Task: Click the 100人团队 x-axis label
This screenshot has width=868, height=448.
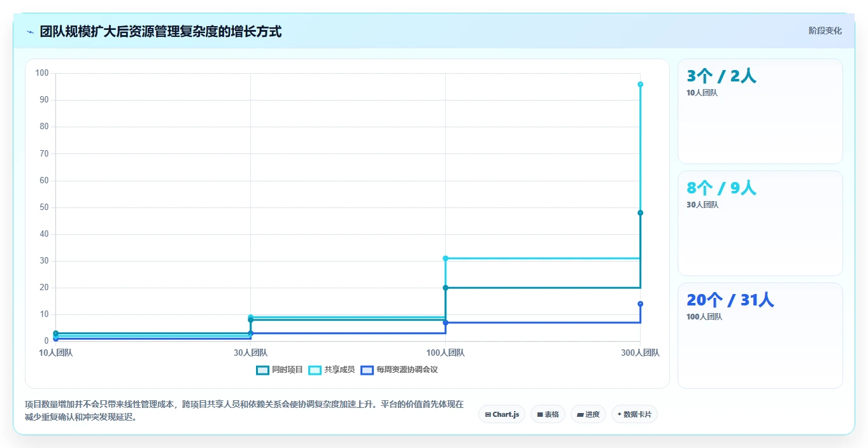Action: click(445, 353)
